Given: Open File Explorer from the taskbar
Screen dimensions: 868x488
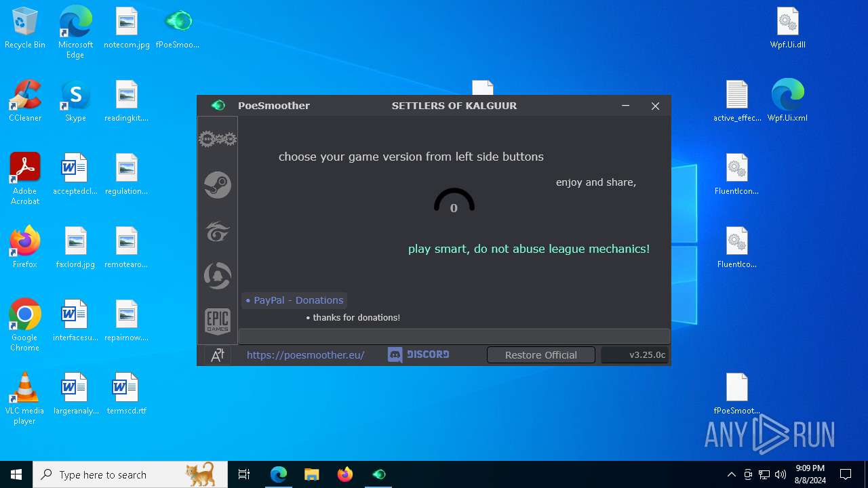Looking at the screenshot, I should (312, 474).
